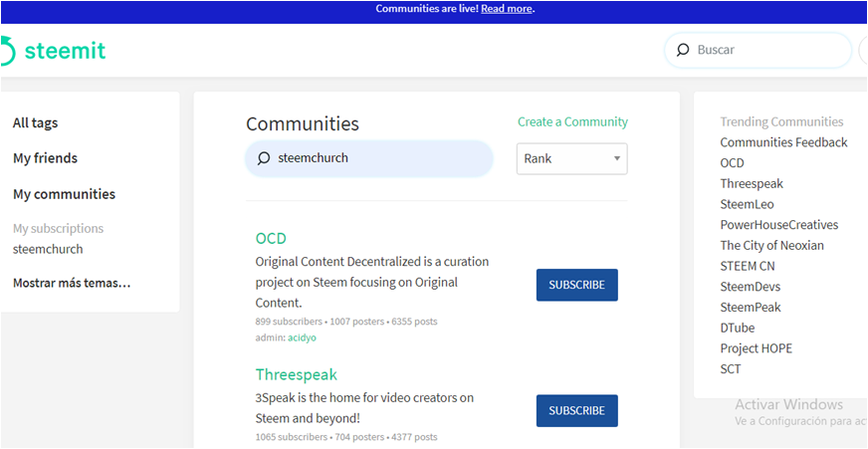
Task: Open the Rank sort dropdown
Action: coord(571,159)
